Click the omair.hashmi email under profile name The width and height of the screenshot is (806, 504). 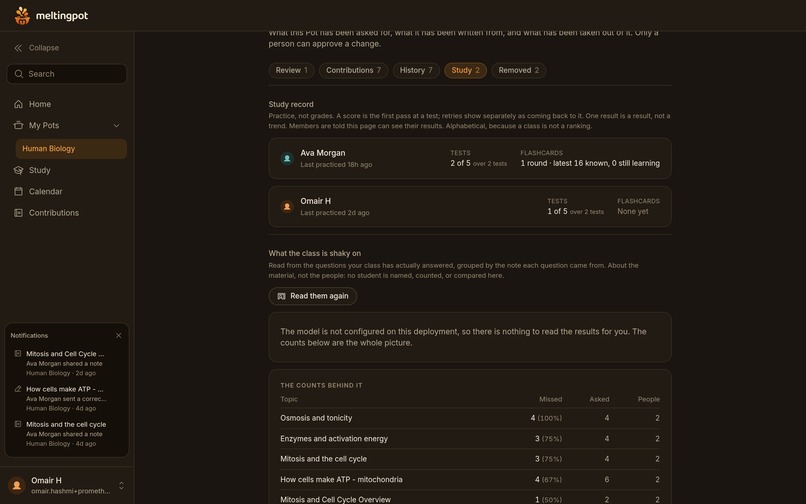[x=70, y=491]
